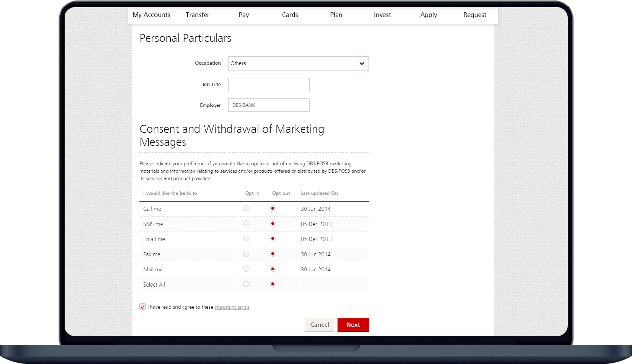Click the Occupation field showing Others
Screen dimensions: 632x364
292,63
